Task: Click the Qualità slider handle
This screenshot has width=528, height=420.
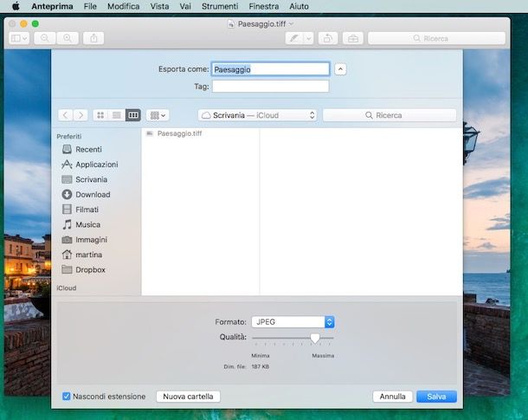Action: point(315,339)
